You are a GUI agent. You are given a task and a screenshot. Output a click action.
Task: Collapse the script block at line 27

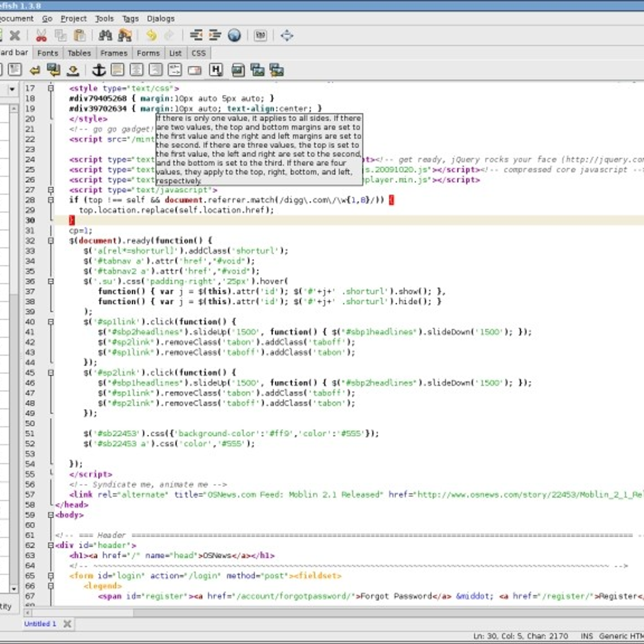coord(51,190)
